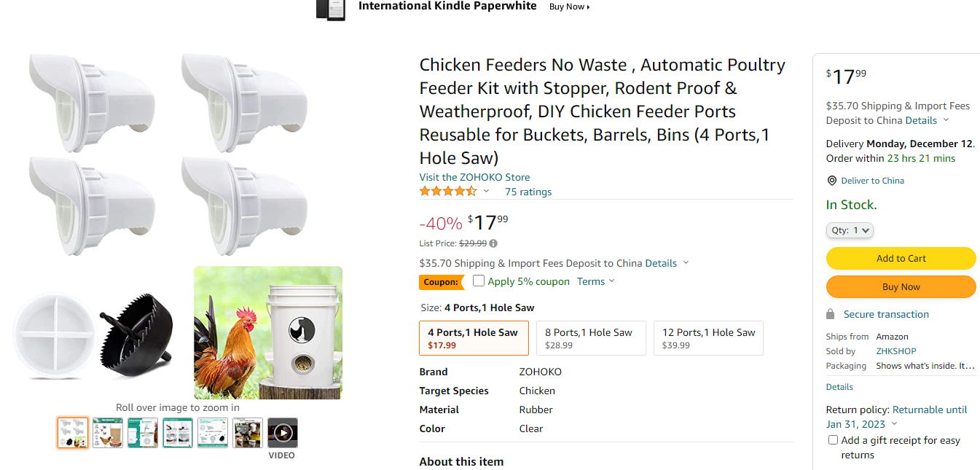
Task: Visit the ZOHOKO Store link
Action: click(x=474, y=177)
